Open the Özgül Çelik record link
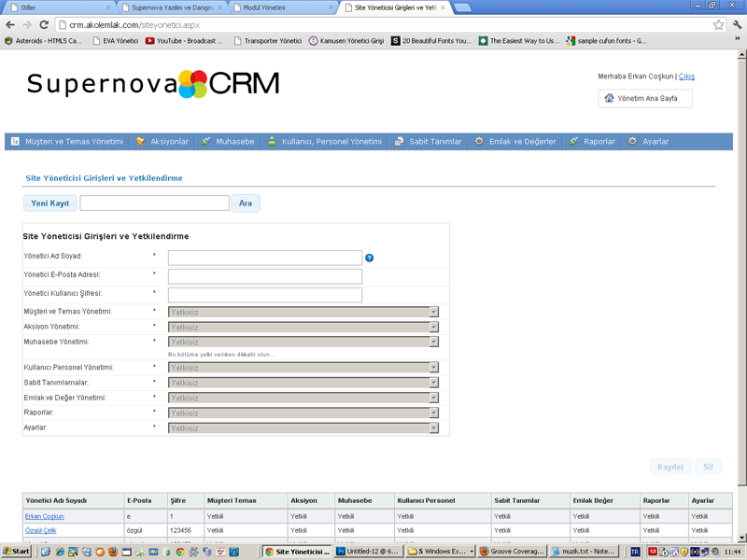This screenshot has width=747, height=560. (40, 530)
